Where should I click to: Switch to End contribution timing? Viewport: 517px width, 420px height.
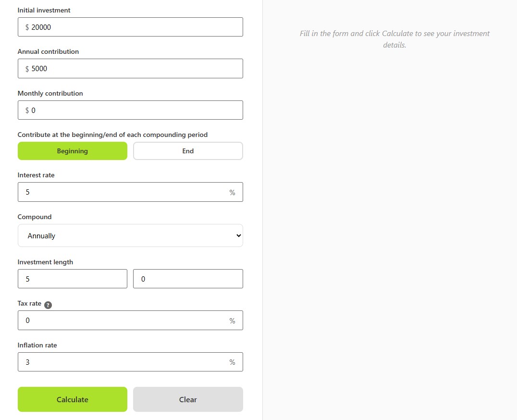(x=187, y=150)
